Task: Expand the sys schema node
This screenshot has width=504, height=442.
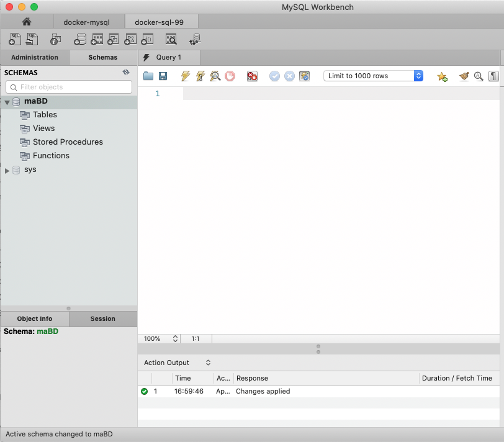Action: (x=7, y=170)
